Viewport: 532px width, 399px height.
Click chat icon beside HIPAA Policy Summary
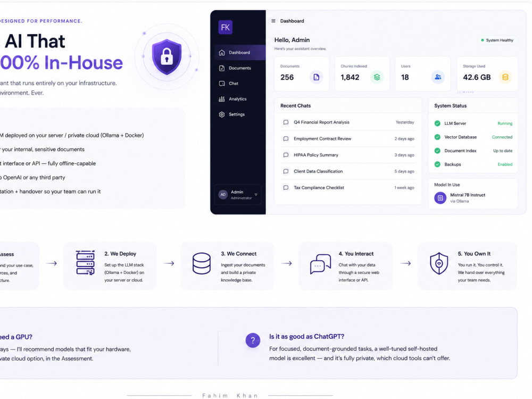click(x=286, y=155)
